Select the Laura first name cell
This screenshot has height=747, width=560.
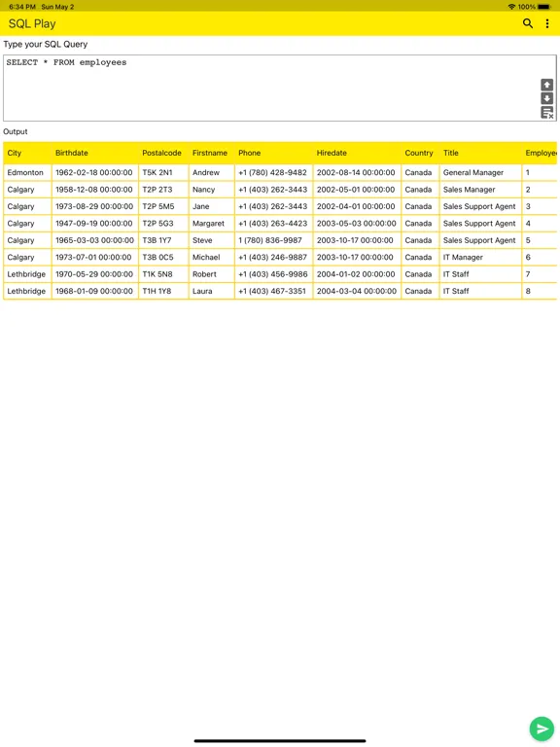coord(211,291)
